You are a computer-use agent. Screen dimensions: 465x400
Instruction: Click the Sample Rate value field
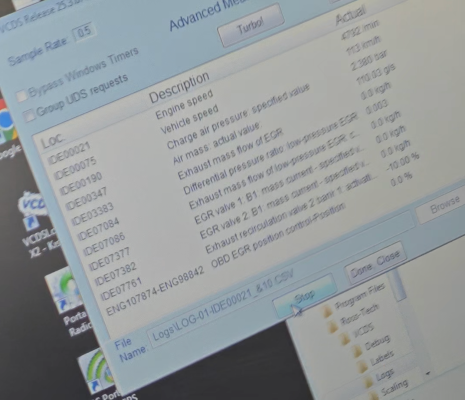point(84,32)
